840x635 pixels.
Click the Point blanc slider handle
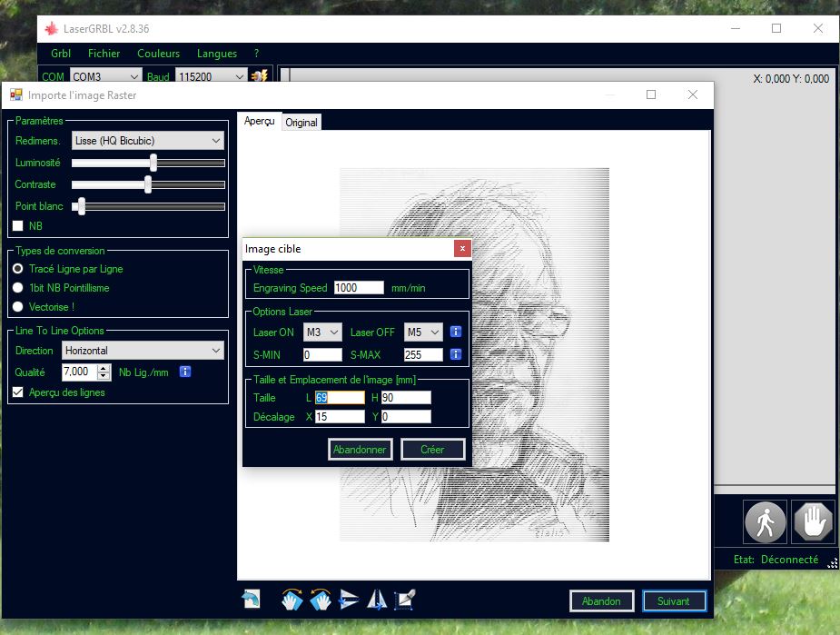pyautogui.click(x=82, y=206)
